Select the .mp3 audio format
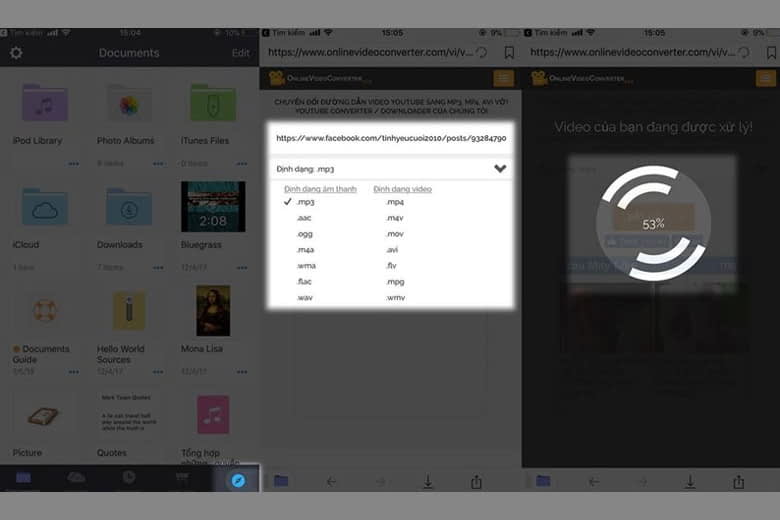 (305, 202)
